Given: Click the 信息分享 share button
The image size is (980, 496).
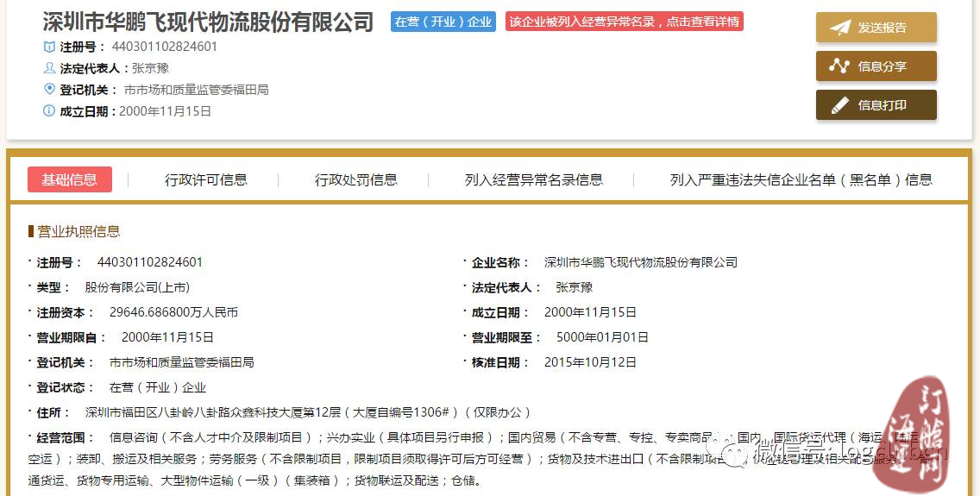Looking at the screenshot, I should [x=876, y=66].
